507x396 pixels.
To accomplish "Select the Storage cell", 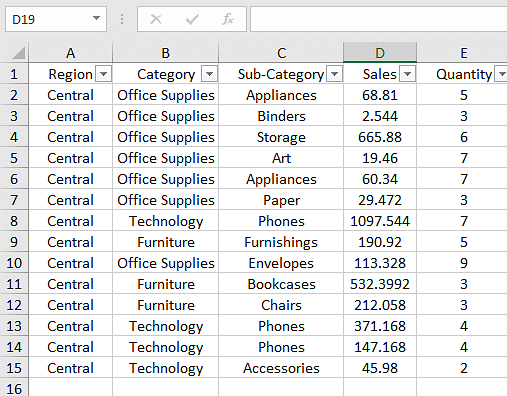I will [281, 137].
